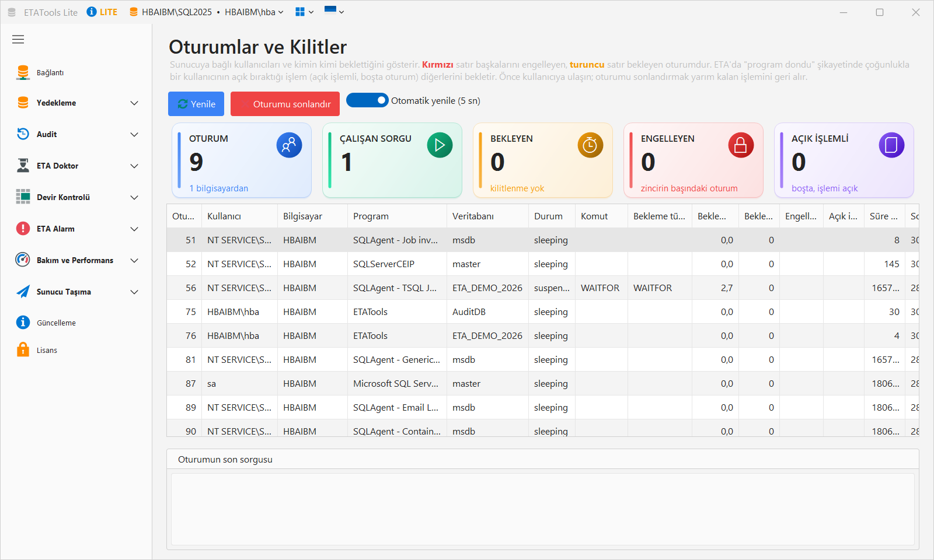The image size is (934, 560).
Task: Click the AÇIK İŞLEMLİ purple icon
Action: 891,145
